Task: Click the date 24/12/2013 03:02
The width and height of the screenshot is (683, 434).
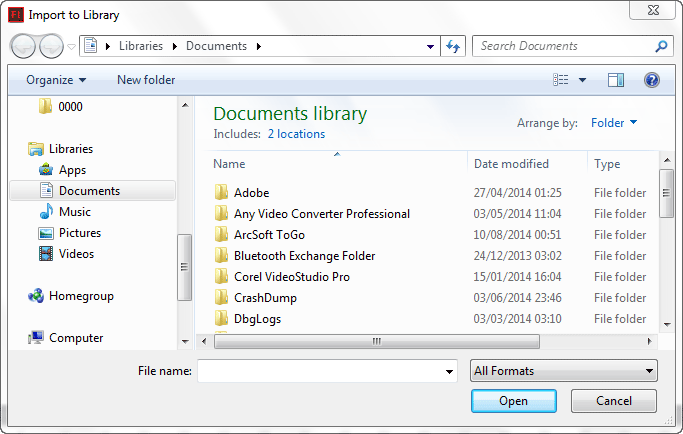Action: pyautogui.click(x=517, y=256)
